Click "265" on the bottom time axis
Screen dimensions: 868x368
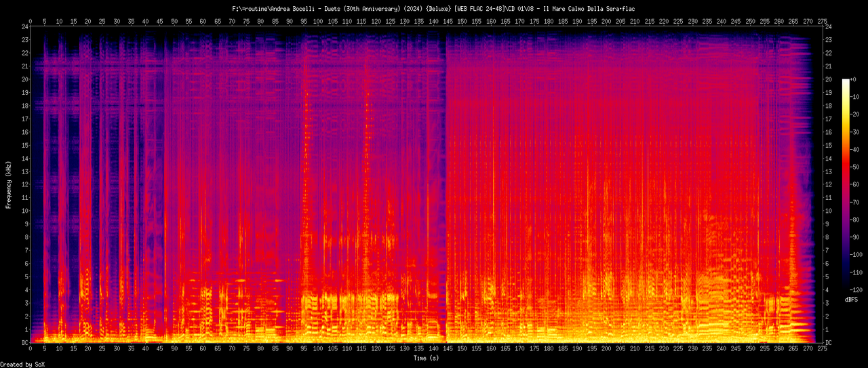[793, 350]
